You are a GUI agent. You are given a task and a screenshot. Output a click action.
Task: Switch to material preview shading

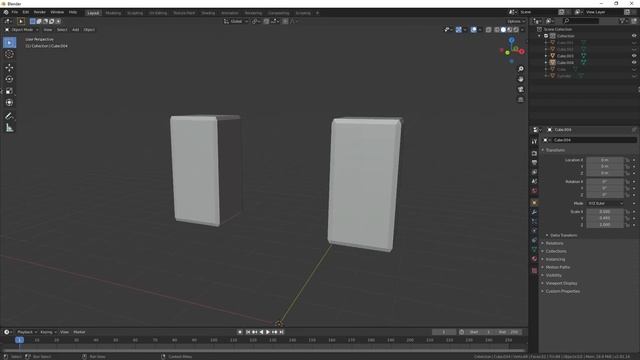[510, 29]
